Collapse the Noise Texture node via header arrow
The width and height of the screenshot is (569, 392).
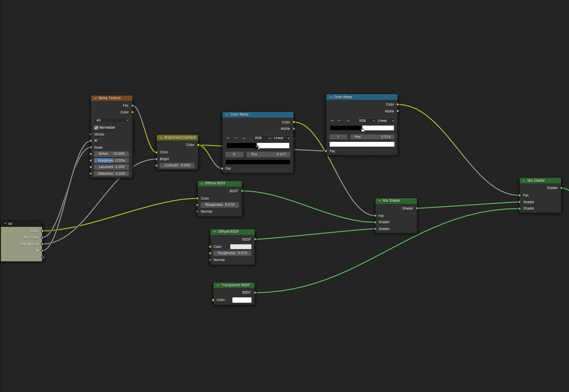[x=95, y=98]
